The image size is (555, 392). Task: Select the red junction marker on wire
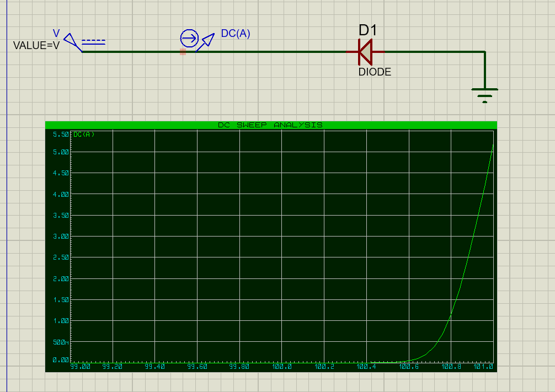(183, 52)
